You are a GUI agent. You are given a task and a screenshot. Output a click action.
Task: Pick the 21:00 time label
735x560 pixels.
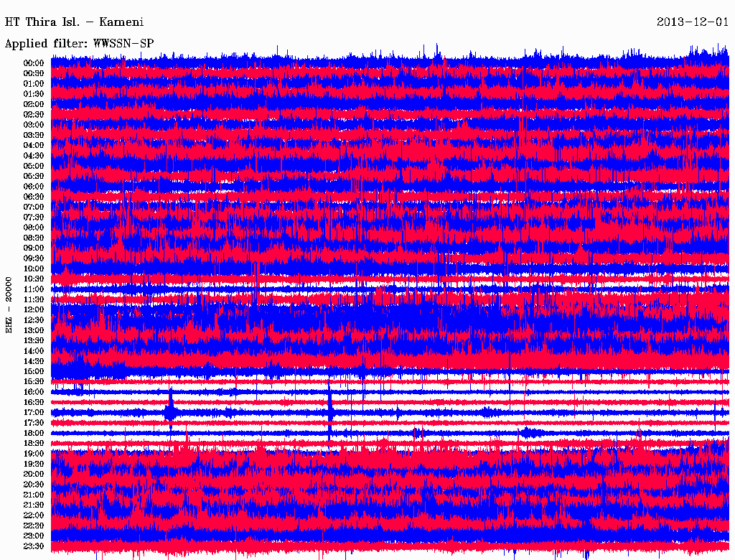(x=34, y=495)
